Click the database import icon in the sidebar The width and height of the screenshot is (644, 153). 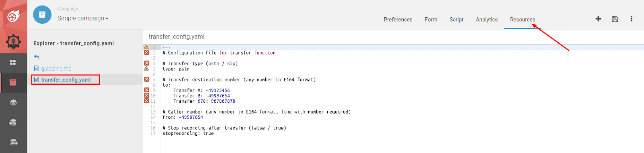click(x=13, y=122)
